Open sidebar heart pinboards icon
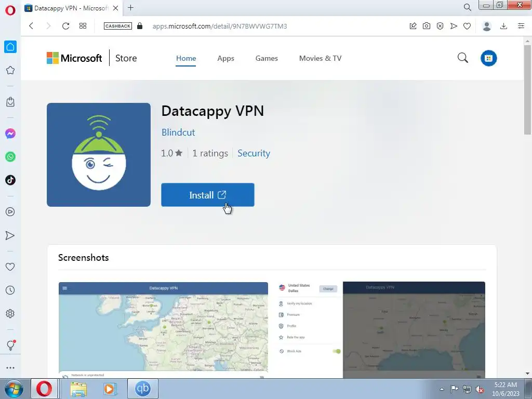 [10, 267]
